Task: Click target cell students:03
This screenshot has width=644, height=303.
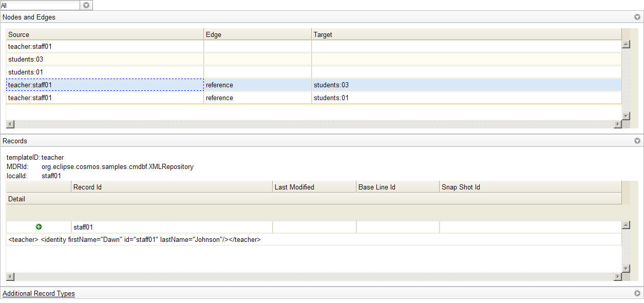Action: 466,85
